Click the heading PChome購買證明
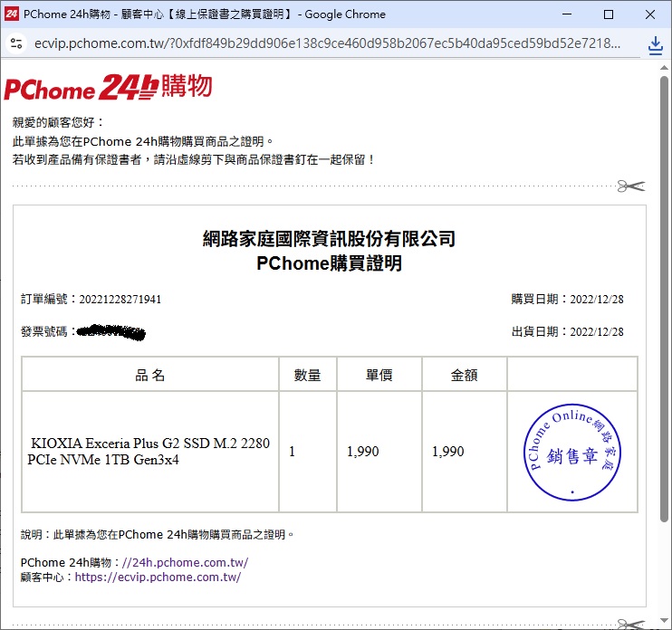The width and height of the screenshot is (672, 630). click(329, 263)
